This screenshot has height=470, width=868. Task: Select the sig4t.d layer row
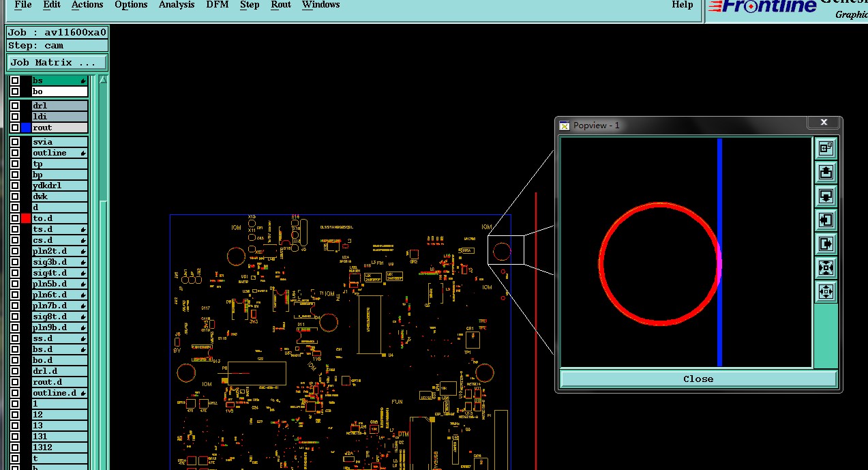point(60,273)
